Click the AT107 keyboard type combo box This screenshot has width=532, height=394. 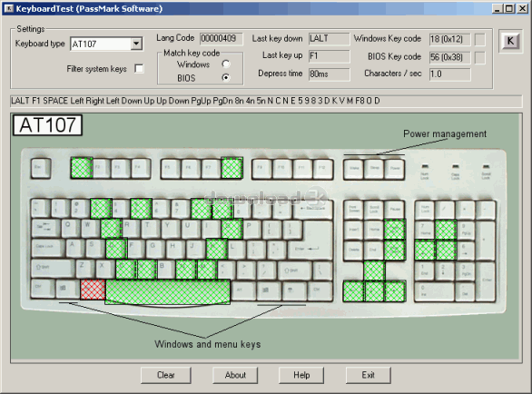[106, 44]
